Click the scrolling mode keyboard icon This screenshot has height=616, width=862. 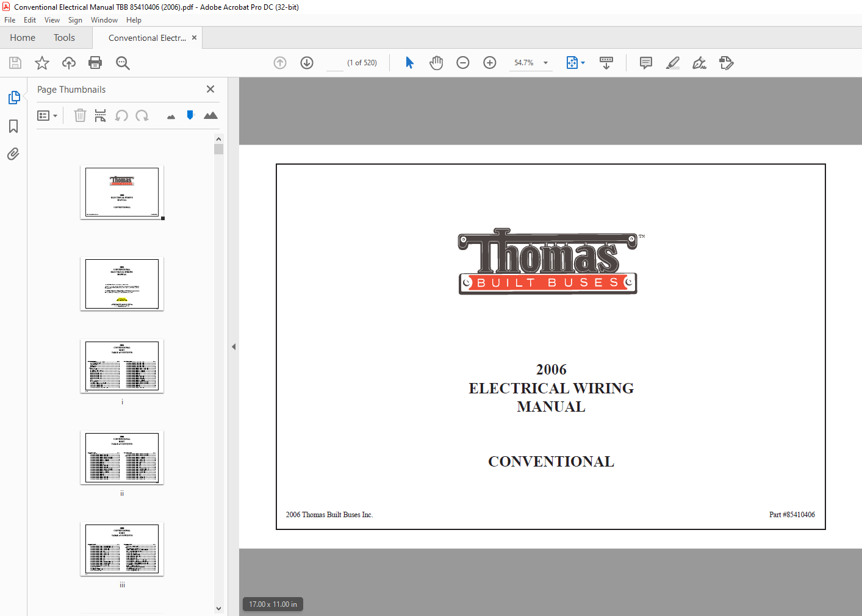point(606,63)
